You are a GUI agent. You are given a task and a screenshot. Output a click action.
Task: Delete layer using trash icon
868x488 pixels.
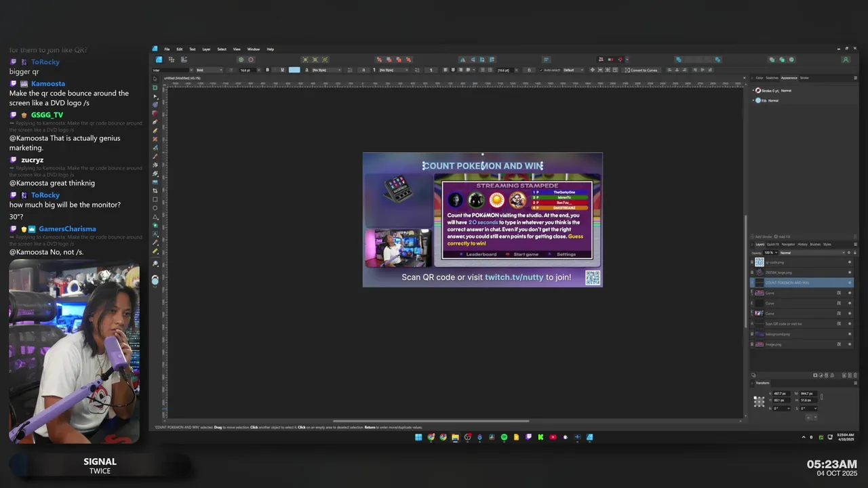[x=854, y=375]
